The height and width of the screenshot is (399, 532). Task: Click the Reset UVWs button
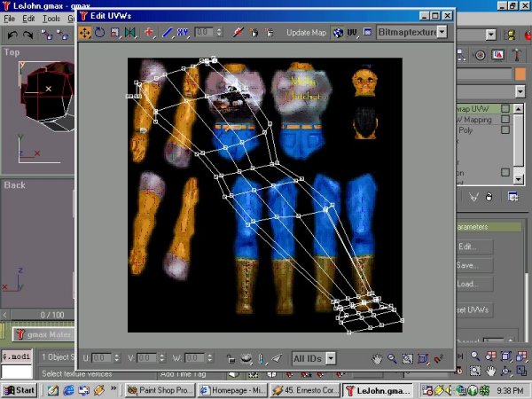[x=474, y=309]
